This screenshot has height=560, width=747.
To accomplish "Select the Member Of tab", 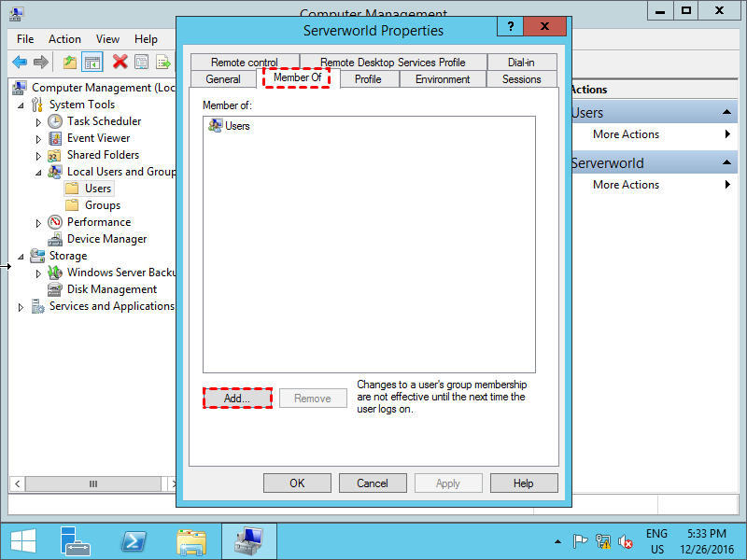I will [297, 77].
